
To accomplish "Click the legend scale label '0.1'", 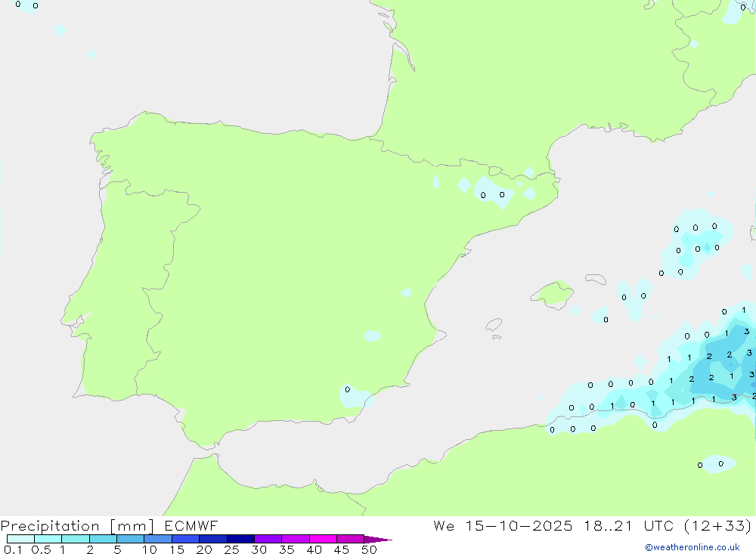I will (13, 549).
